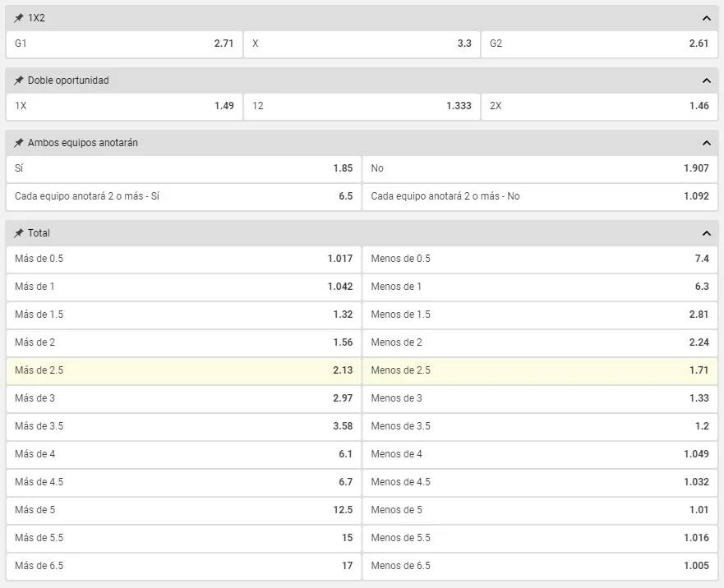This screenshot has width=724, height=588.
Task: Unpin the Doble oportunidad market
Action: pos(19,80)
